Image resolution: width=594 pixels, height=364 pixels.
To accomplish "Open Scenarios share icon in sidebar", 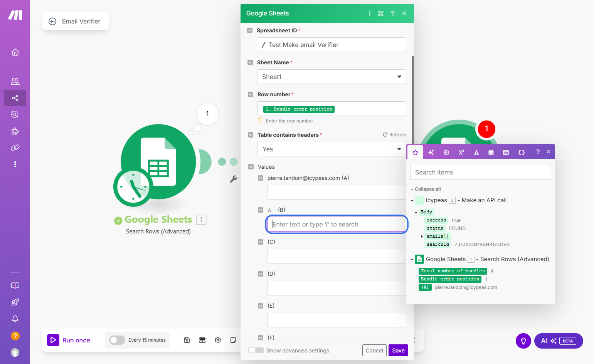I will (15, 98).
